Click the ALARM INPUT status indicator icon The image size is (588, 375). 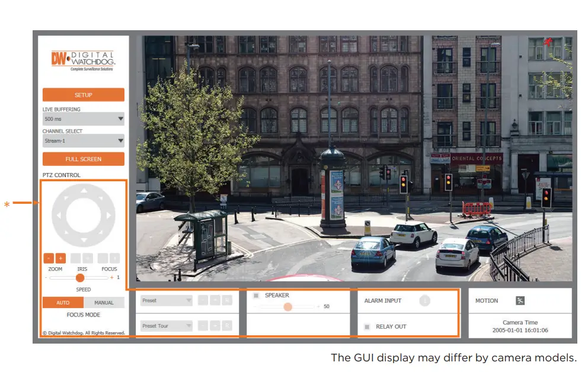[x=426, y=300]
